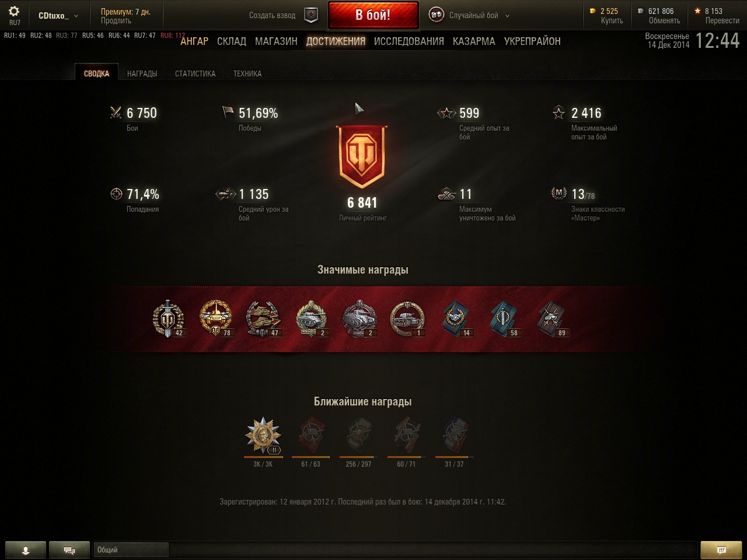Viewport: 747px width, 560px height.
Task: Click the personal rating WoT banner emblem
Action: pyautogui.click(x=362, y=156)
